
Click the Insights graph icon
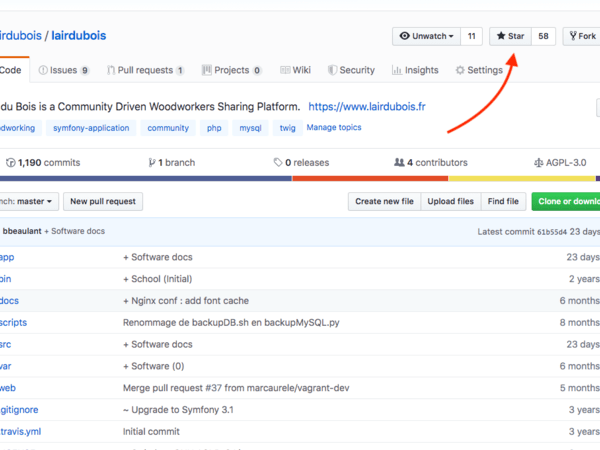click(x=397, y=71)
